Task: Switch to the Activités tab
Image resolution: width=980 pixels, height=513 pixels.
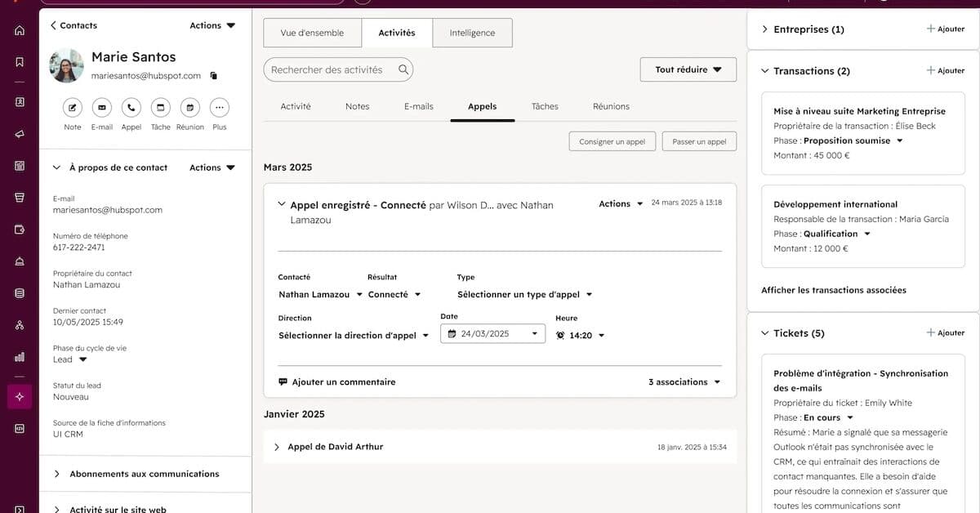Action: pyautogui.click(x=397, y=33)
